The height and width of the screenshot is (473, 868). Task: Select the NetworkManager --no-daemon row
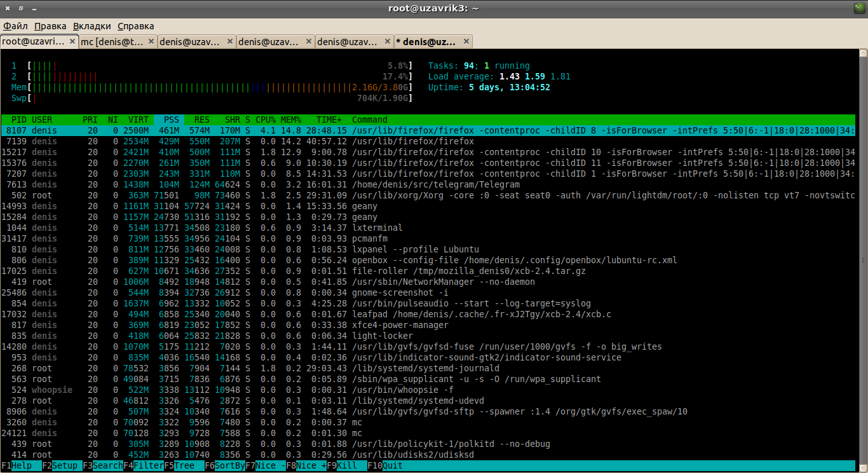point(428,282)
